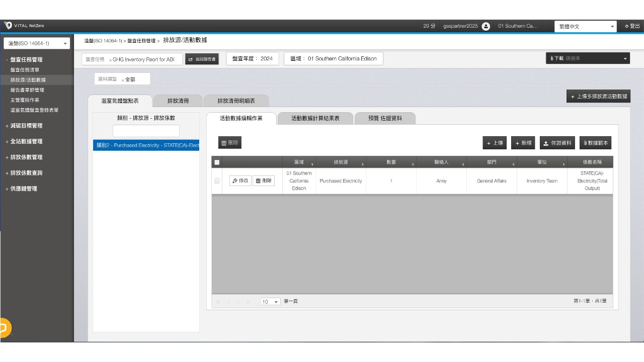The height and width of the screenshot is (362, 644).
Task: Open the 數量 column filter arrow
Action: [413, 164]
